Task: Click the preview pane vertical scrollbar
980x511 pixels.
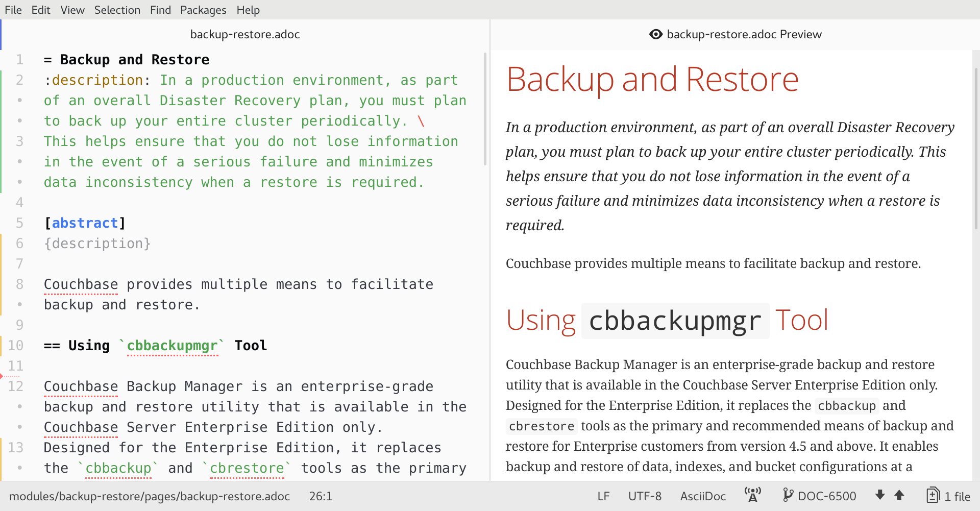Action: coord(976,148)
